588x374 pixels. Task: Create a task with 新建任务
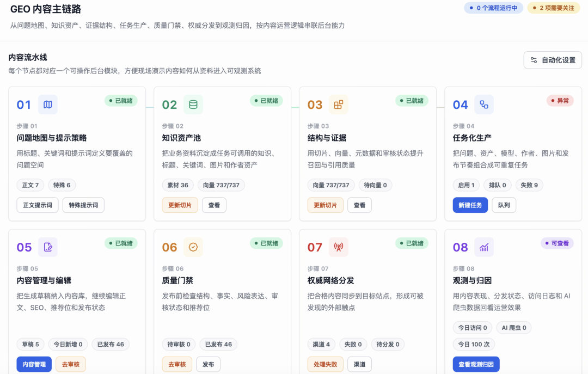point(470,205)
